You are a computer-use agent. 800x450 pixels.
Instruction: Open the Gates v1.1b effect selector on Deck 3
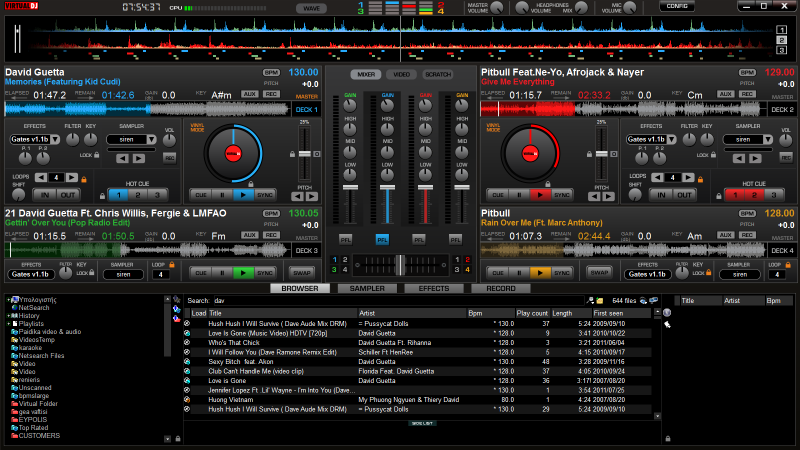31,274
